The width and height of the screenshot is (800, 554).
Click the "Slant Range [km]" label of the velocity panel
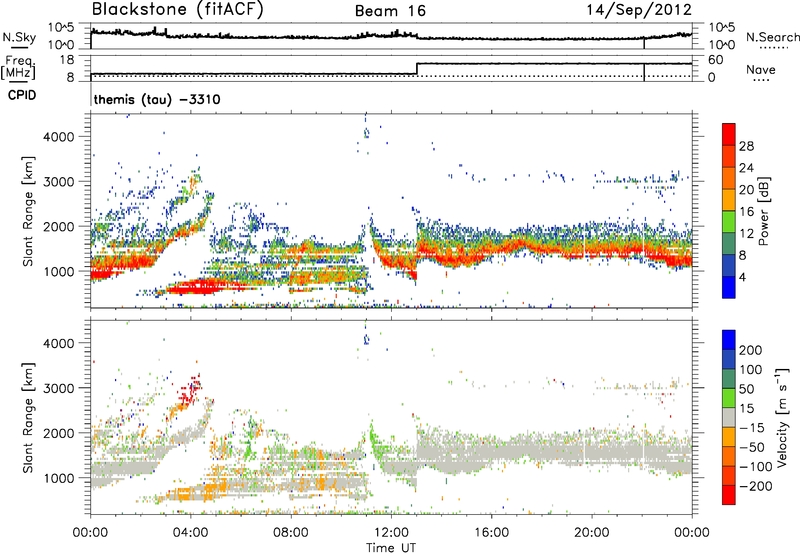coord(28,418)
